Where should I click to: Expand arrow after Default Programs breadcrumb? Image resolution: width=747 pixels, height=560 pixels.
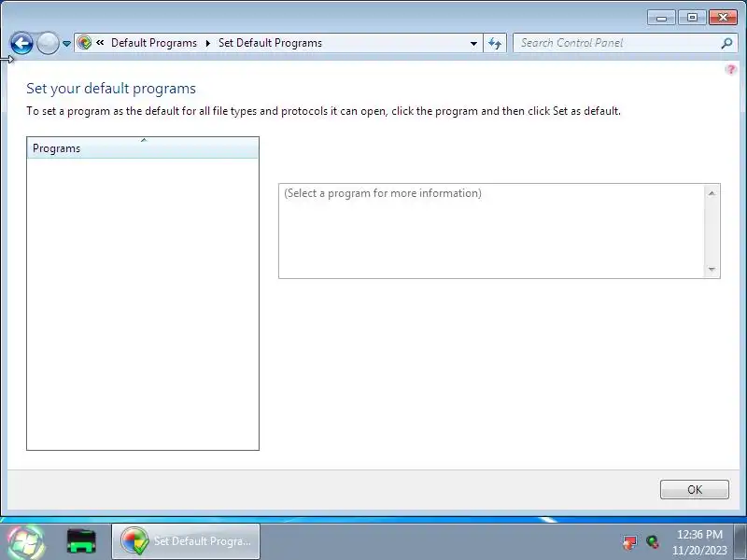[x=208, y=43]
